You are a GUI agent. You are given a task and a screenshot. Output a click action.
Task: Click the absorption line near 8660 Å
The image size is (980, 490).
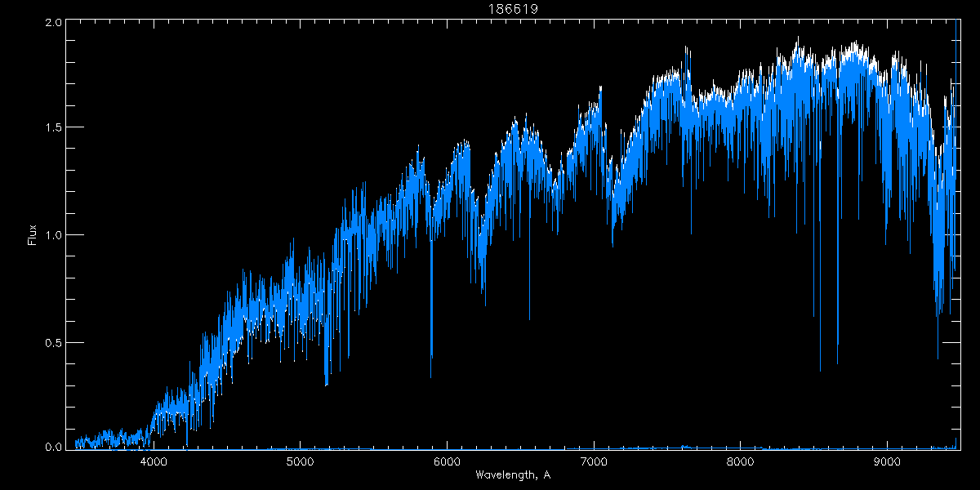[837, 359]
